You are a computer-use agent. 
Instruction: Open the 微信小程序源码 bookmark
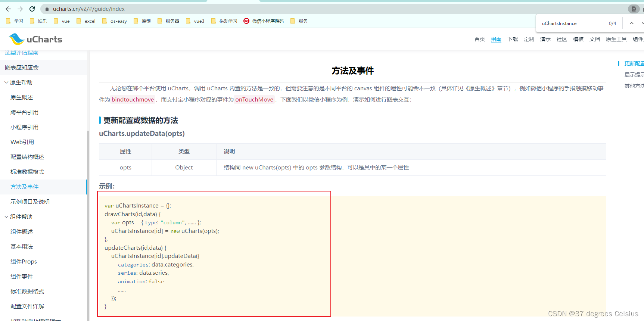[264, 21]
